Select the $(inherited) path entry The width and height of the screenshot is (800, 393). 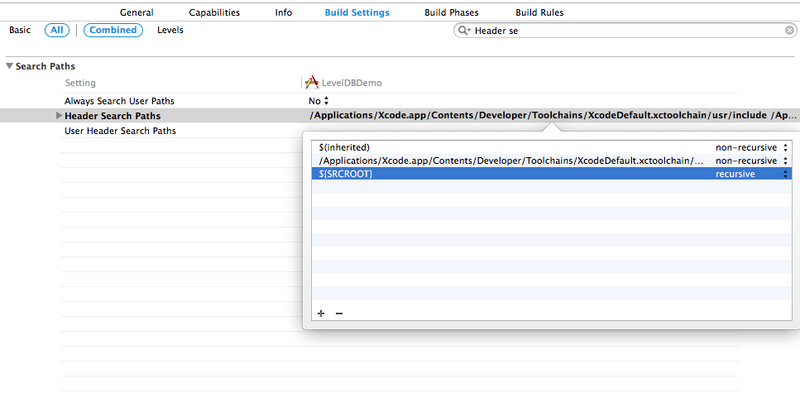[x=344, y=148]
